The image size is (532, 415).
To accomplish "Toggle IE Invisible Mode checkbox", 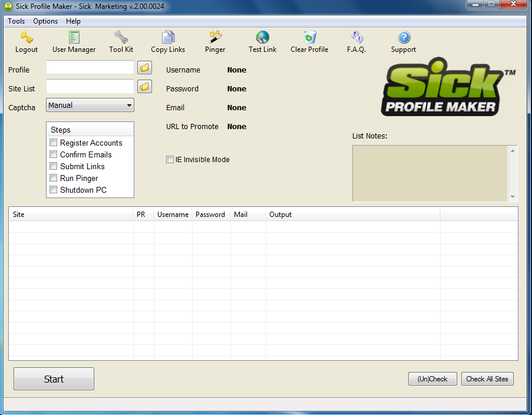I will 170,160.
